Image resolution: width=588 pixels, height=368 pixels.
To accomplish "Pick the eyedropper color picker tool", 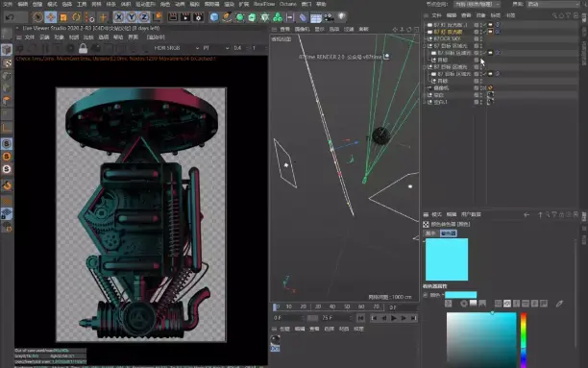I will (559, 304).
